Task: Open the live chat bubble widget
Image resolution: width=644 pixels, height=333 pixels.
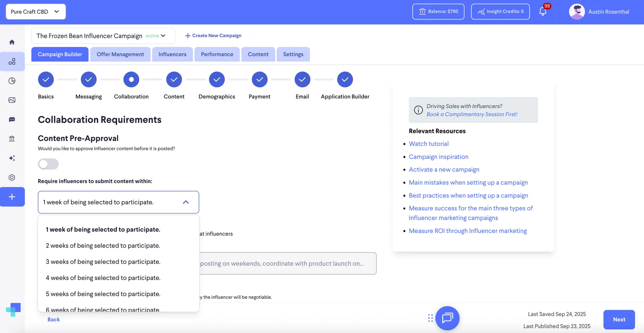Action: [447, 318]
